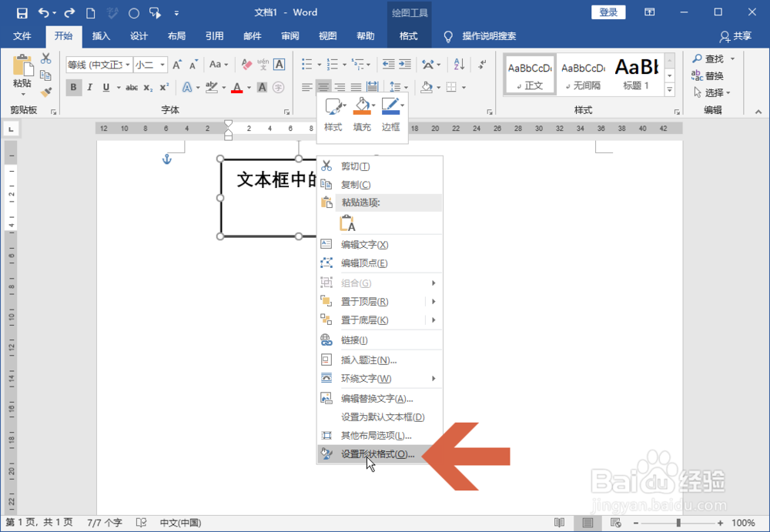This screenshot has width=770, height=532.
Task: Click Align right paragraph icon
Action: click(x=340, y=88)
